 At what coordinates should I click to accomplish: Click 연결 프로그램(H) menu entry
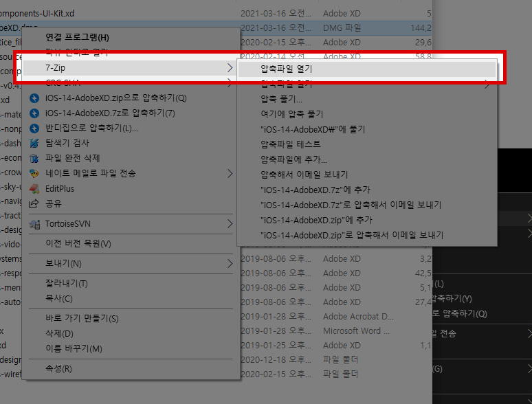(78, 37)
